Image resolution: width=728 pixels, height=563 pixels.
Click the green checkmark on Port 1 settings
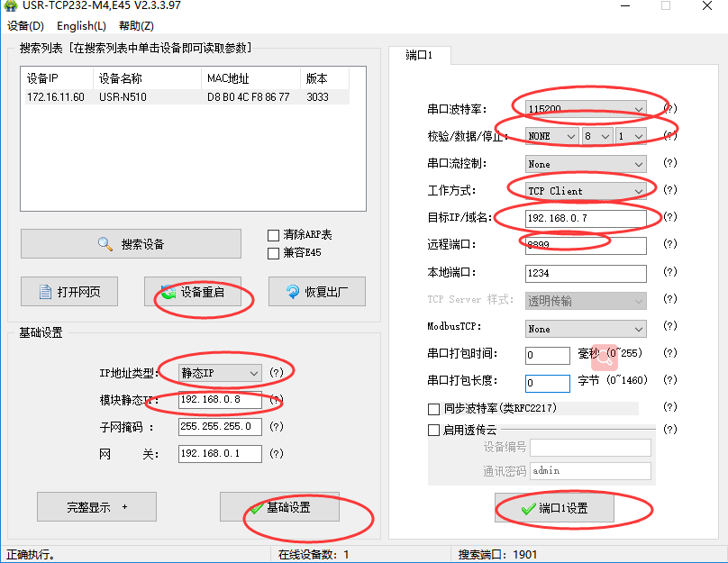pyautogui.click(x=528, y=509)
